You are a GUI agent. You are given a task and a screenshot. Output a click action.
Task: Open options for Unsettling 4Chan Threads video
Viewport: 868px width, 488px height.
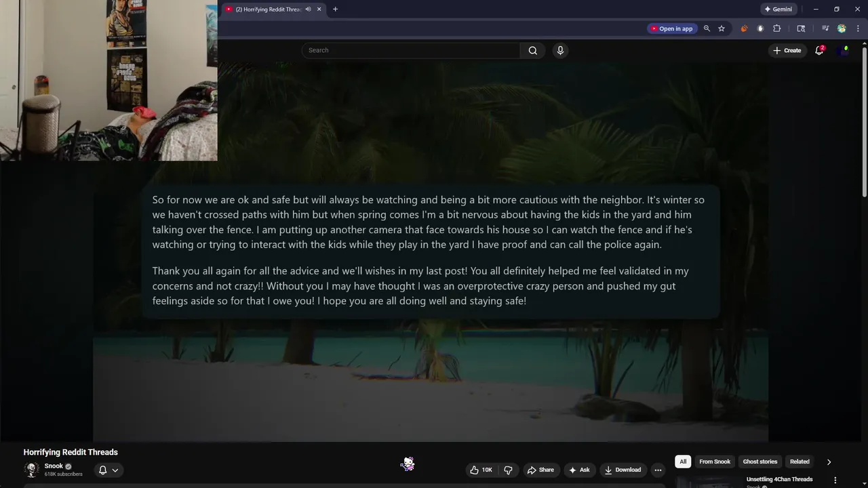pyautogui.click(x=835, y=480)
